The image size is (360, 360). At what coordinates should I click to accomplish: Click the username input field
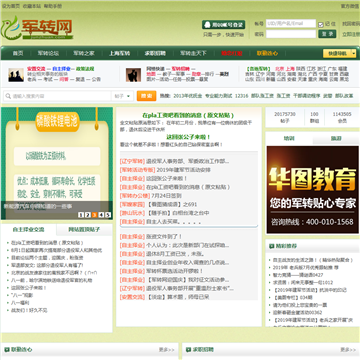coord(291,23)
